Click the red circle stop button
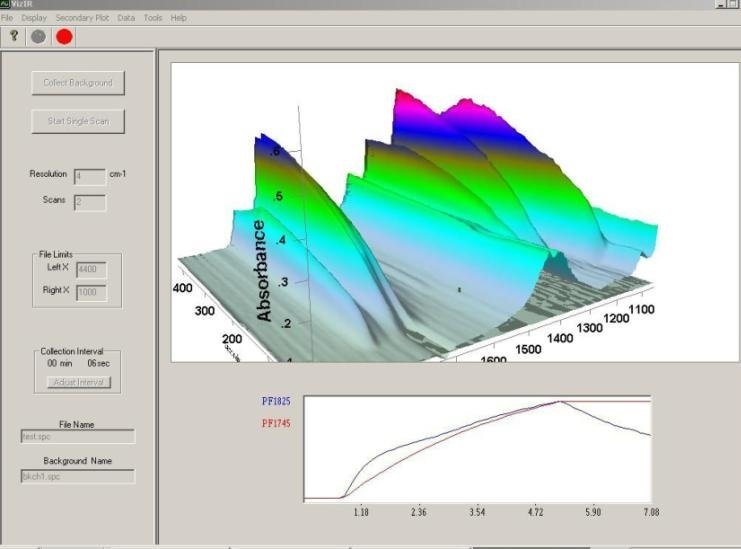 point(65,36)
